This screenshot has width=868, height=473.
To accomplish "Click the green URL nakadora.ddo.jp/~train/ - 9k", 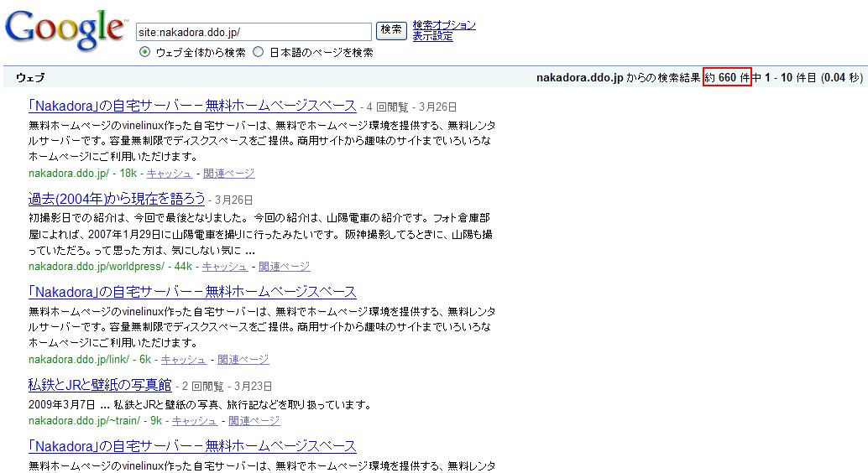I will point(95,421).
